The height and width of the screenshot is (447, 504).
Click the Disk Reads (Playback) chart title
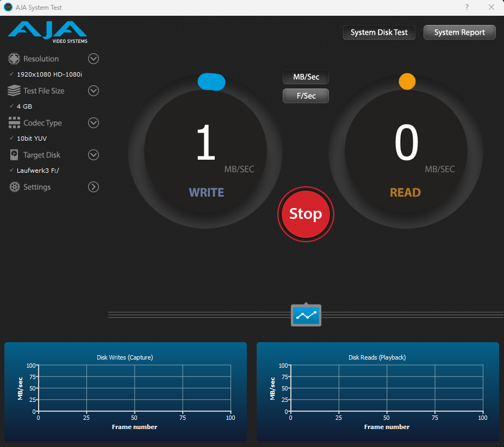coord(377,357)
